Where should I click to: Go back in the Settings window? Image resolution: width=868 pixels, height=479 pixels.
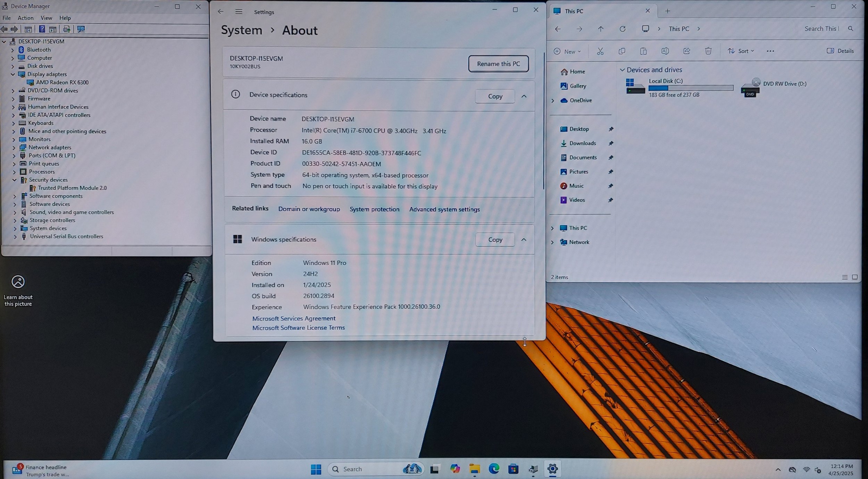click(220, 12)
